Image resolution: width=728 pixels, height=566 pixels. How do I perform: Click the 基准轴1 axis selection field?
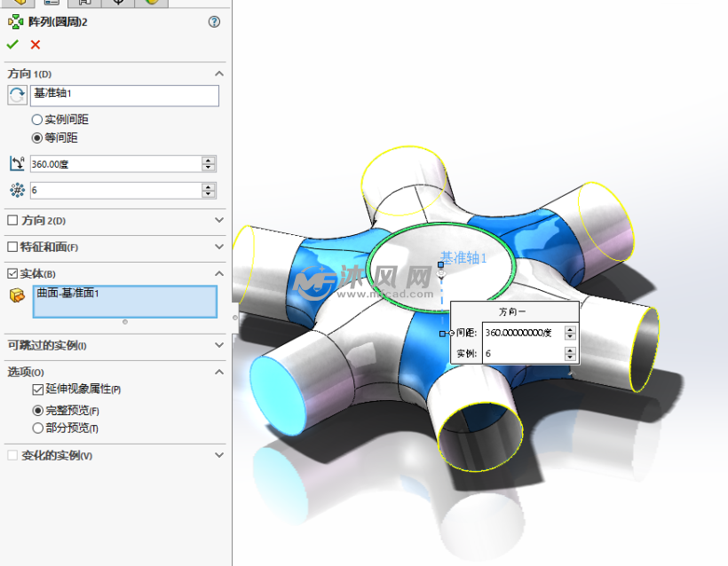coord(124,96)
